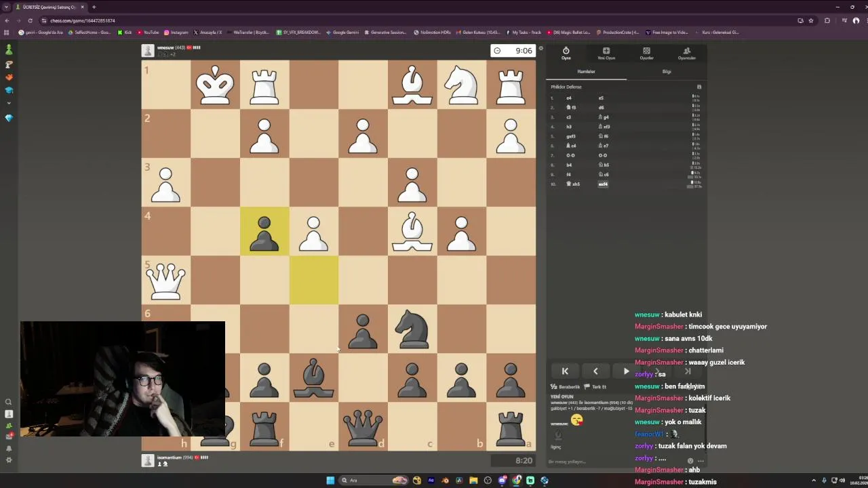Reload the page with the refresh button
Screen dimensions: 868x488
point(30,20)
